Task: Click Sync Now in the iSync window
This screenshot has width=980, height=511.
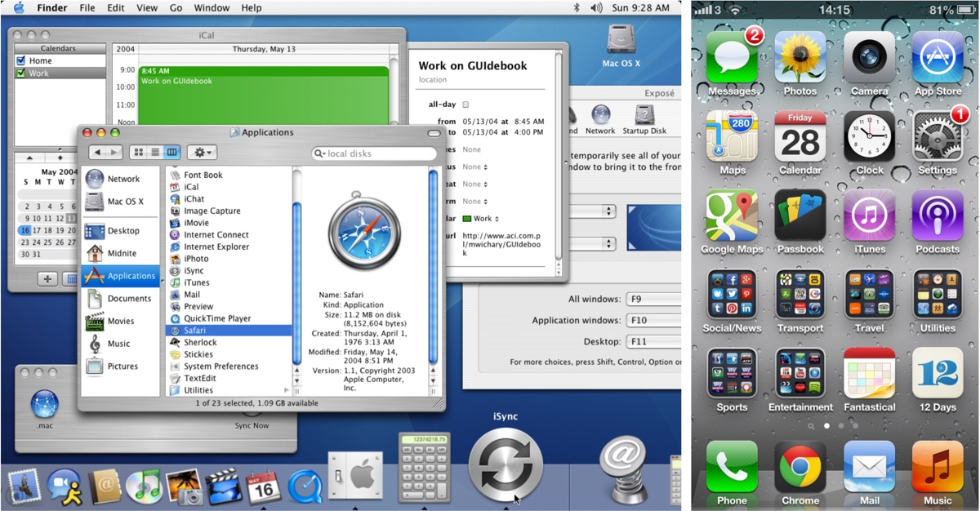Action: click(252, 425)
